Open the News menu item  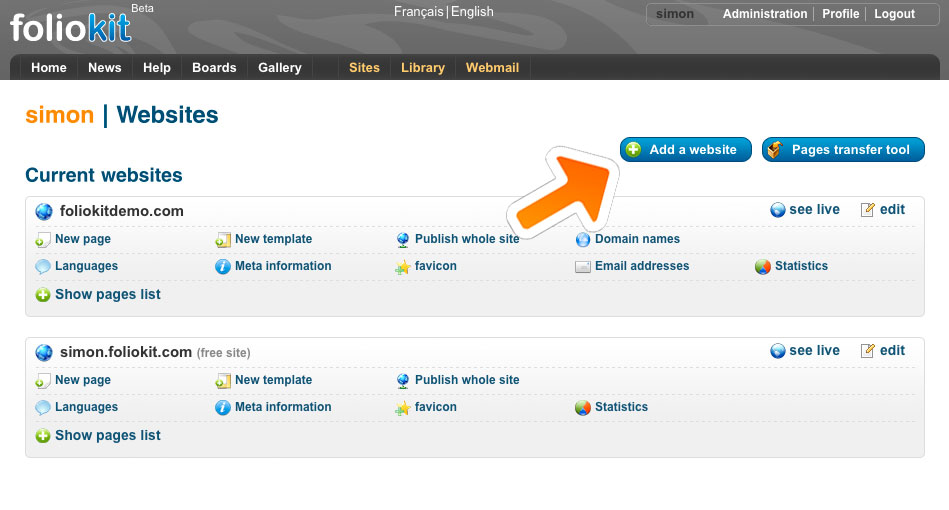105,68
